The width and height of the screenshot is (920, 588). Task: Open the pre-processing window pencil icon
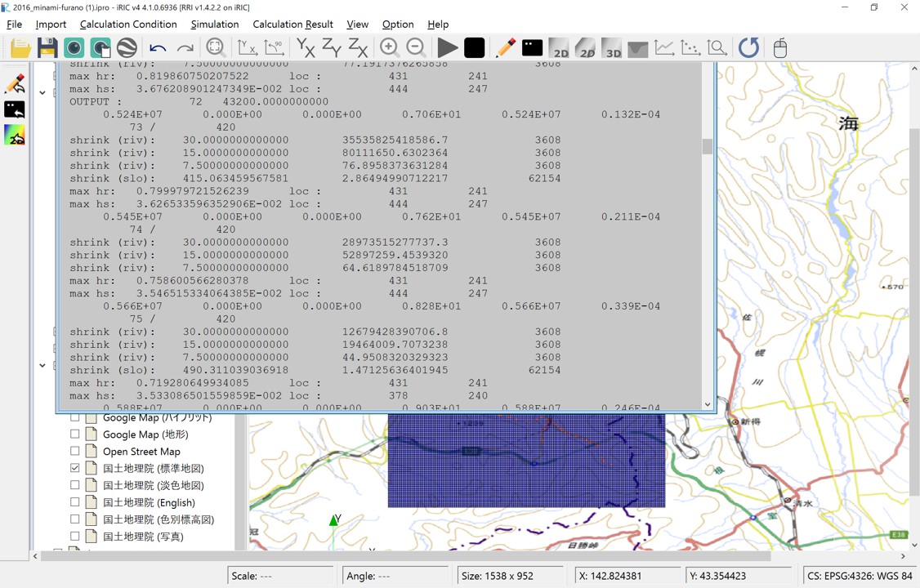click(505, 47)
